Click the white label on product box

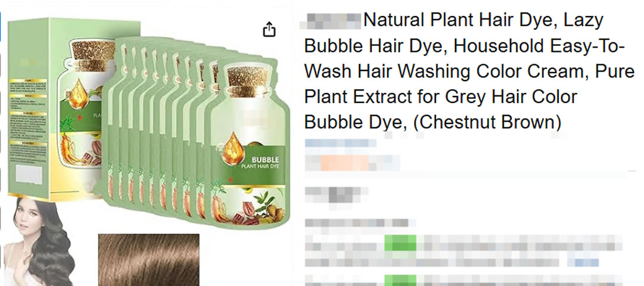(x=29, y=176)
